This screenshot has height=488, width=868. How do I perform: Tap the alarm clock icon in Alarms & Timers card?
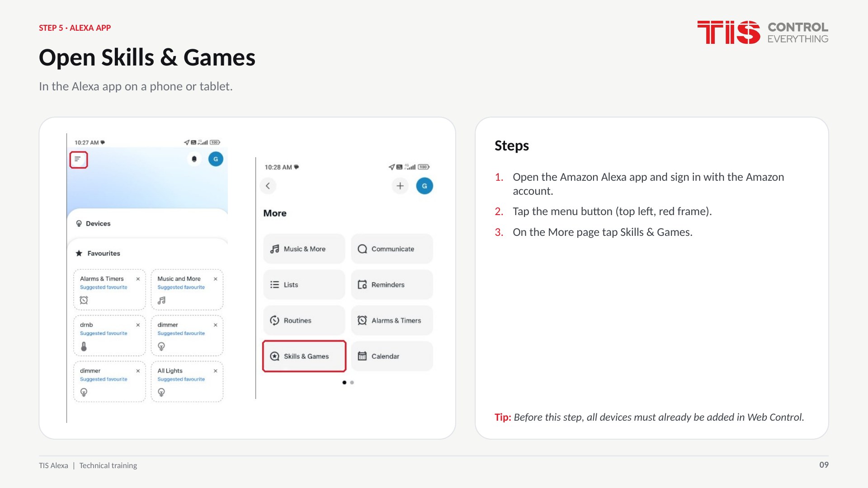point(84,300)
